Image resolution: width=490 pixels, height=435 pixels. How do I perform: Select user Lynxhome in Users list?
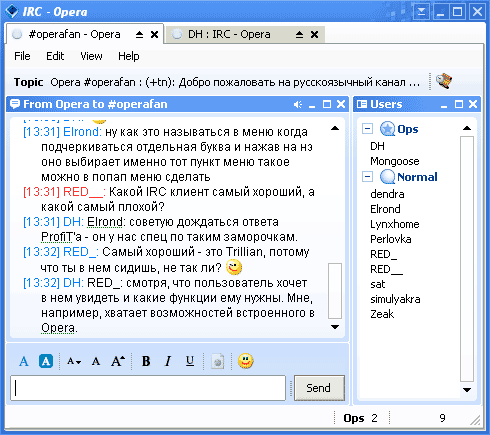[x=395, y=224]
